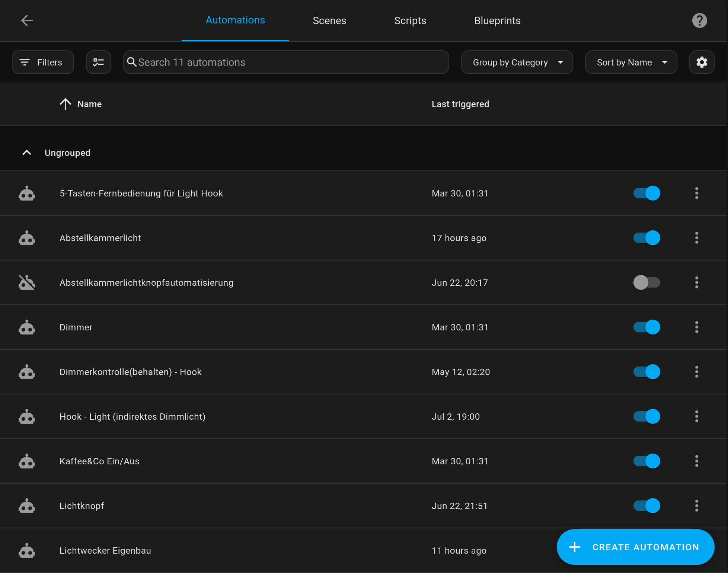728x573 pixels.
Task: Open the three-dot menu for Abstellkammerlicht
Action: 697,238
